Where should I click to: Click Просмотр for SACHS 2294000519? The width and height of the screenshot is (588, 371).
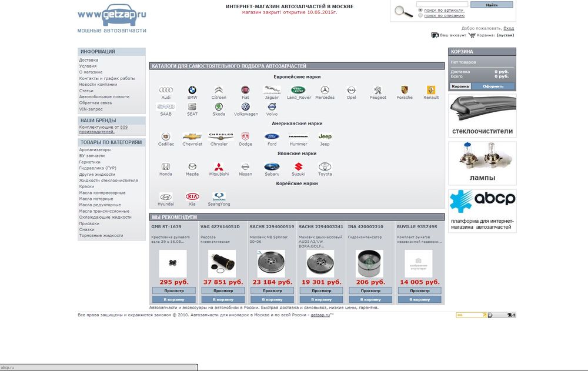click(272, 290)
